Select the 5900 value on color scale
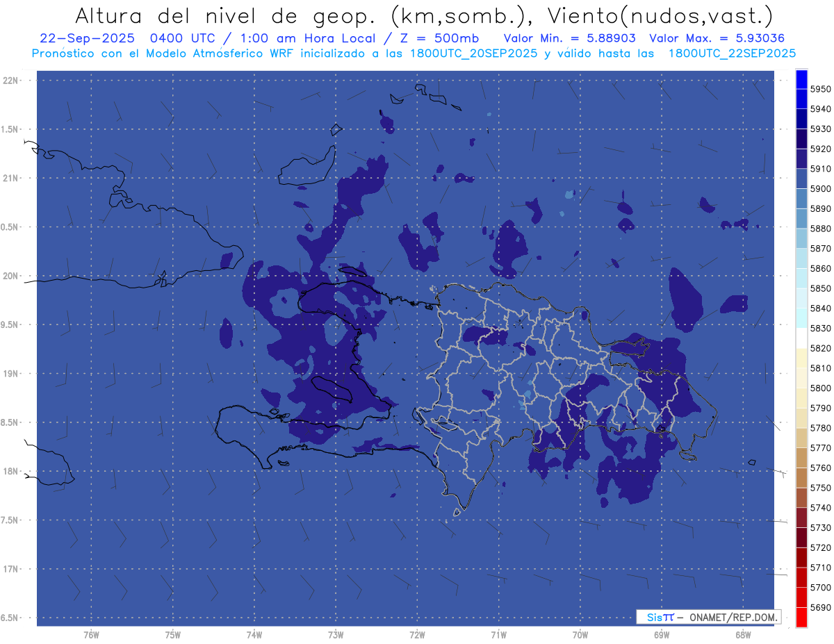Image resolution: width=834 pixels, height=644 pixels. [820, 189]
